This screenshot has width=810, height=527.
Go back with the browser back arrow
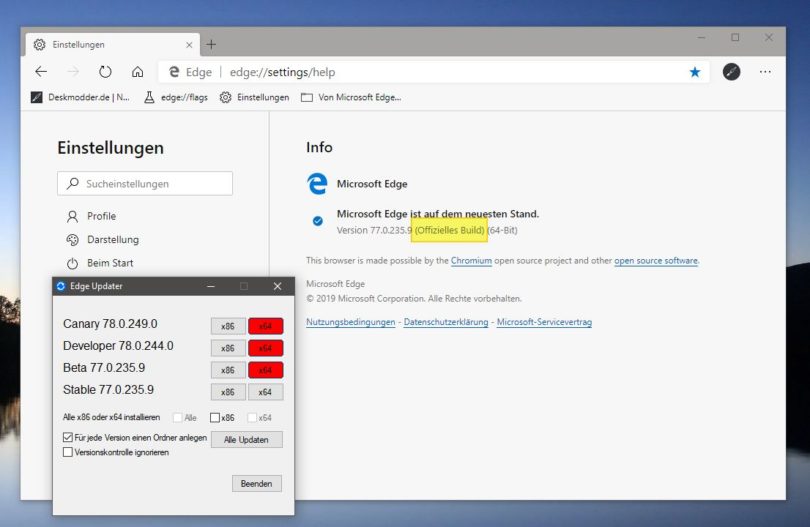click(x=41, y=72)
